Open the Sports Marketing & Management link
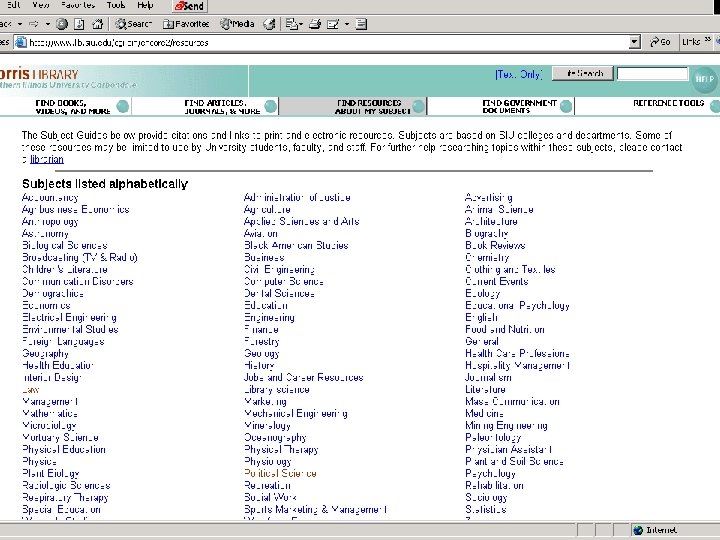 (316, 509)
